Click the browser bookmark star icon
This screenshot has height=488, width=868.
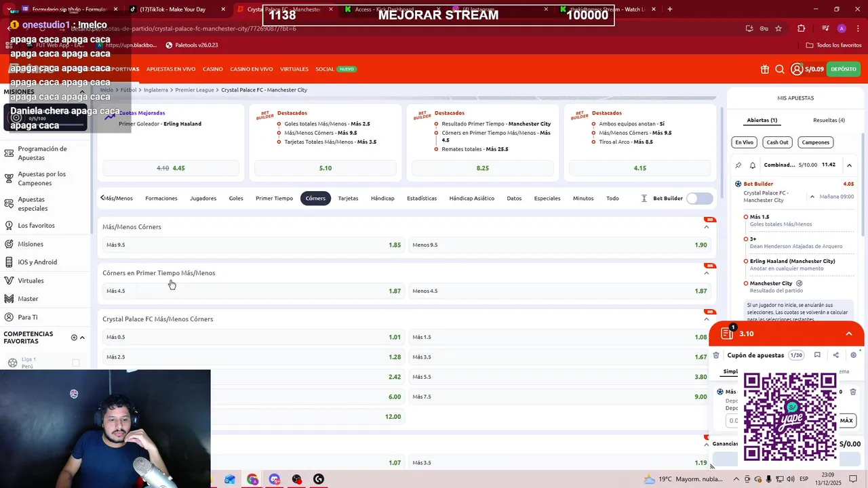[778, 28]
